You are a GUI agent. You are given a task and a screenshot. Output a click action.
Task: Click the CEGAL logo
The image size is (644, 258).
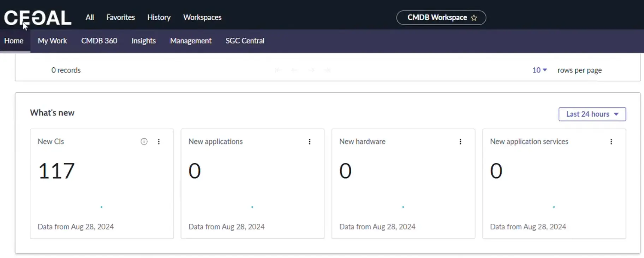(x=37, y=18)
